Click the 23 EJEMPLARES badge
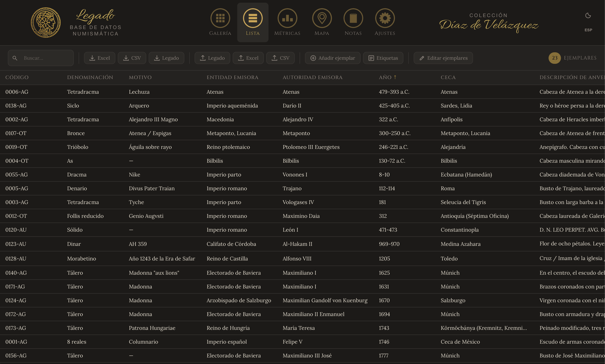Viewport: 605px width, 364px height. coord(555,58)
